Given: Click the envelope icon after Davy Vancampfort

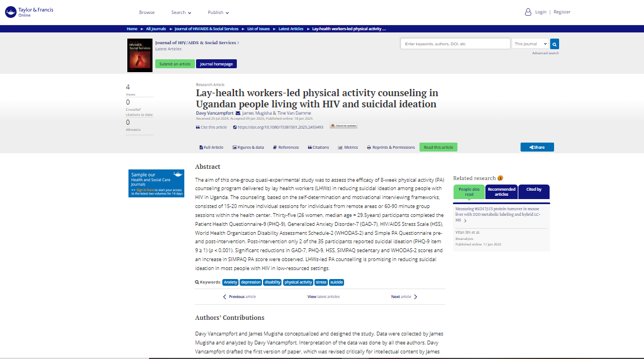Looking at the screenshot, I should (x=238, y=113).
